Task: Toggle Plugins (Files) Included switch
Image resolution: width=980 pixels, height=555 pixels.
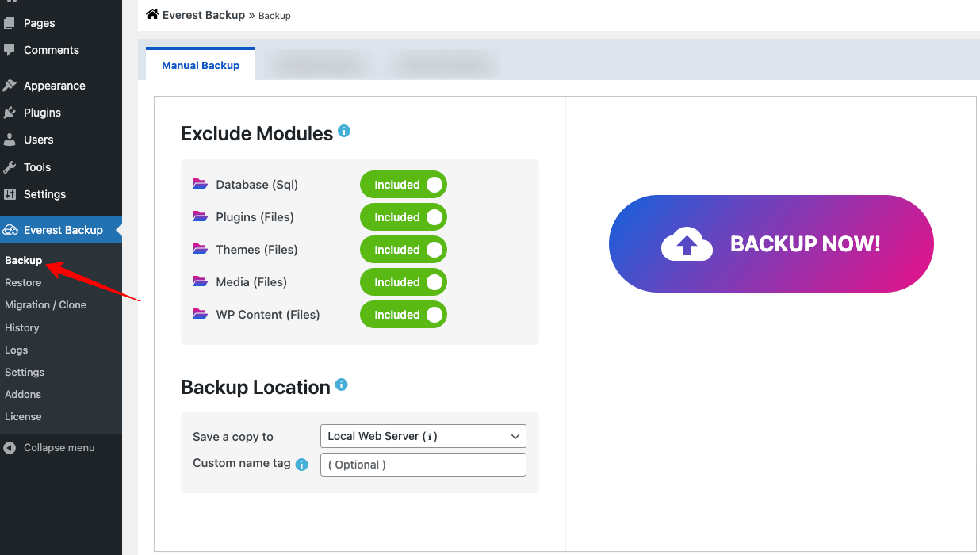Action: tap(404, 217)
